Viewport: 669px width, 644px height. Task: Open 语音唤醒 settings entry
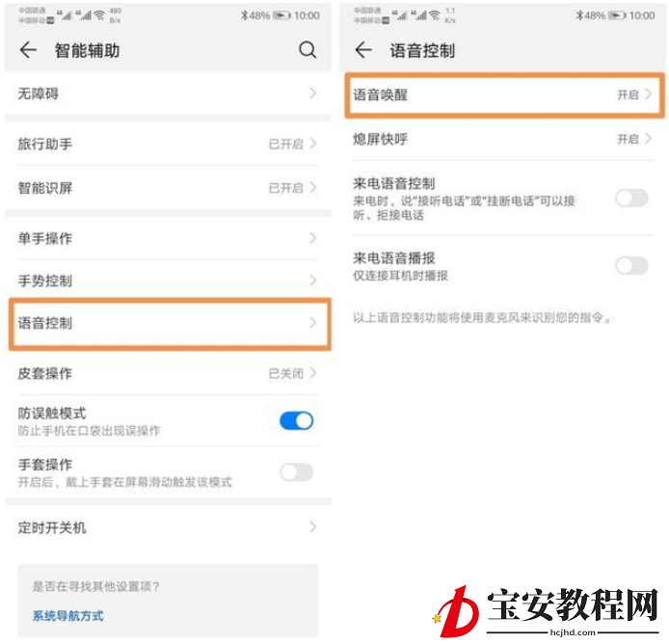[504, 94]
